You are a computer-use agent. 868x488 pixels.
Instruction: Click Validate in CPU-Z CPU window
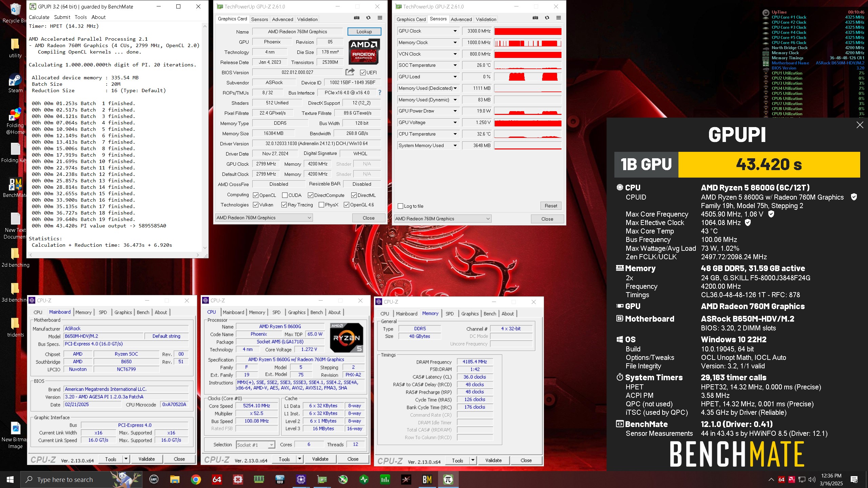tap(320, 459)
